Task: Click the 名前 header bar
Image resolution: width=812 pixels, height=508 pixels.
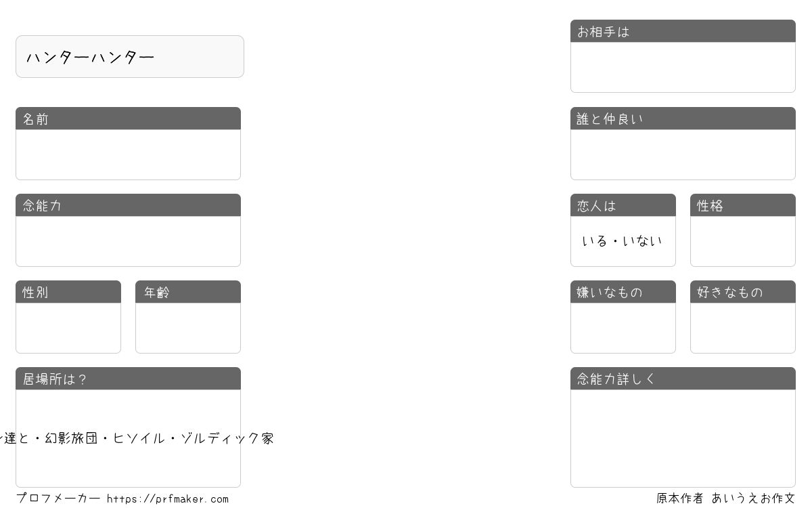Action: pos(128,119)
